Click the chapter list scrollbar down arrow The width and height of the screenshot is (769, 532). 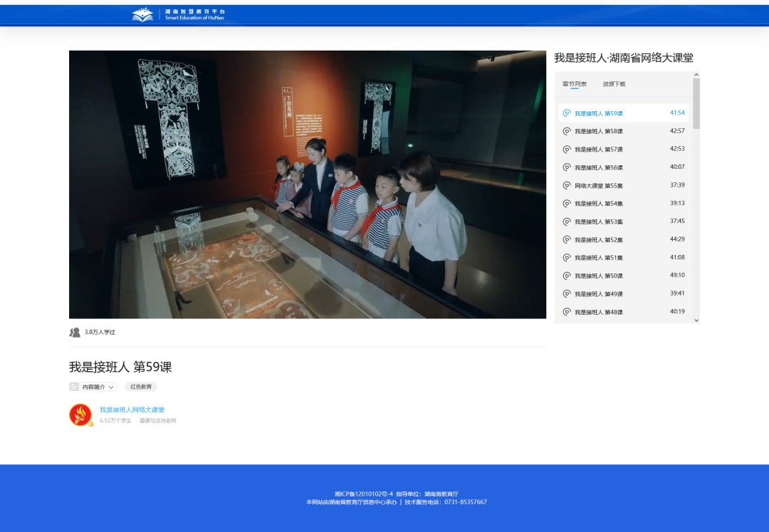click(x=696, y=320)
